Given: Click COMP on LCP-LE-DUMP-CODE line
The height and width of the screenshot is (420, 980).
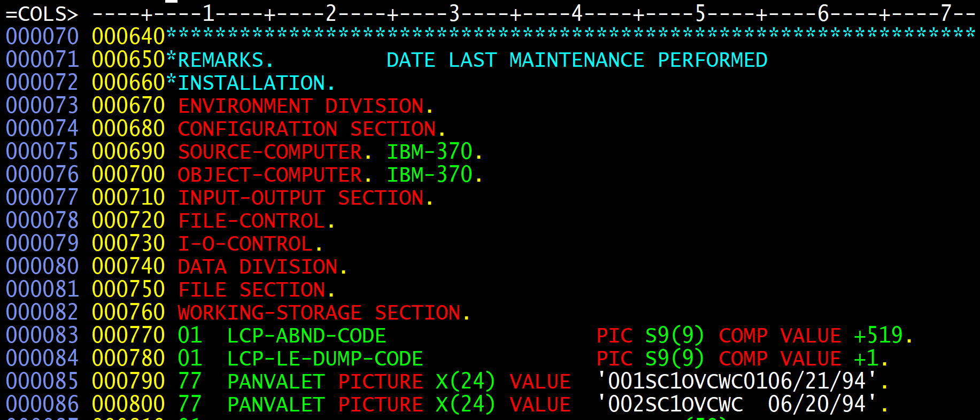Looking at the screenshot, I should (743, 359).
